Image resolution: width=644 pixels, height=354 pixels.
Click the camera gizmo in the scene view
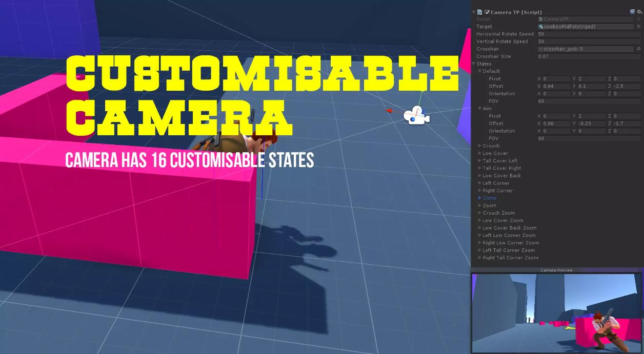(x=416, y=116)
